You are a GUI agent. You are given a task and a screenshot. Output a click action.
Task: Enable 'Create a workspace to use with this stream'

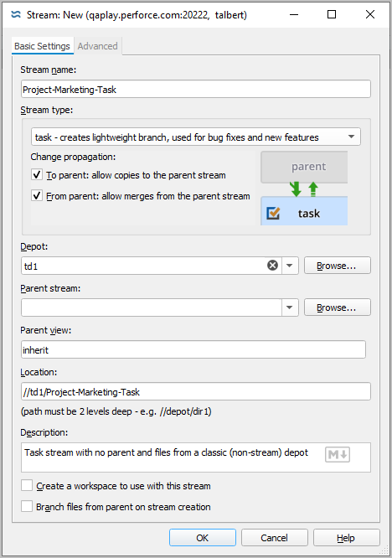point(27,485)
